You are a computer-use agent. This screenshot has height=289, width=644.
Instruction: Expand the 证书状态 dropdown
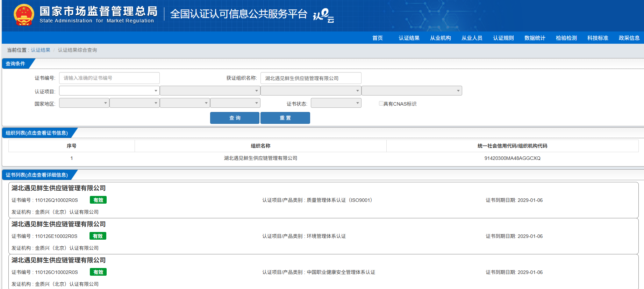pos(336,103)
